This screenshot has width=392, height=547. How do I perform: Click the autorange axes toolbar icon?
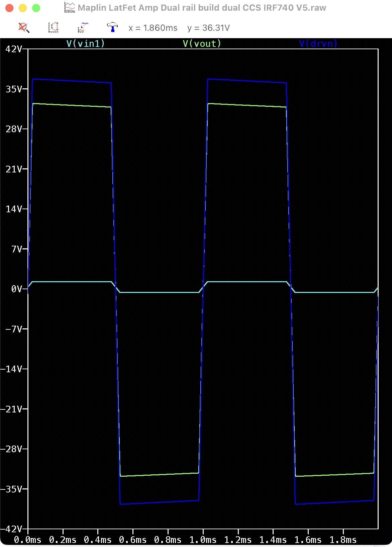pyautogui.click(x=54, y=27)
